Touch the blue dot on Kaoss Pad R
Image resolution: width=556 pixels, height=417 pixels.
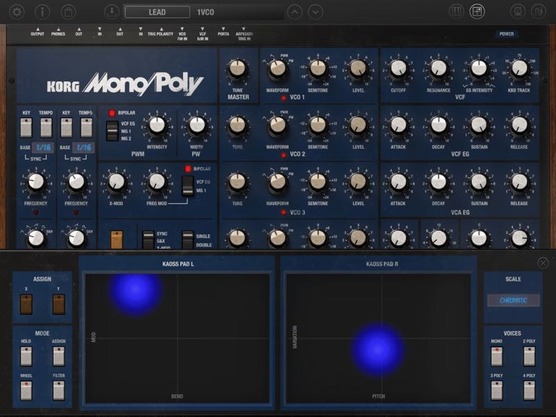(x=378, y=349)
